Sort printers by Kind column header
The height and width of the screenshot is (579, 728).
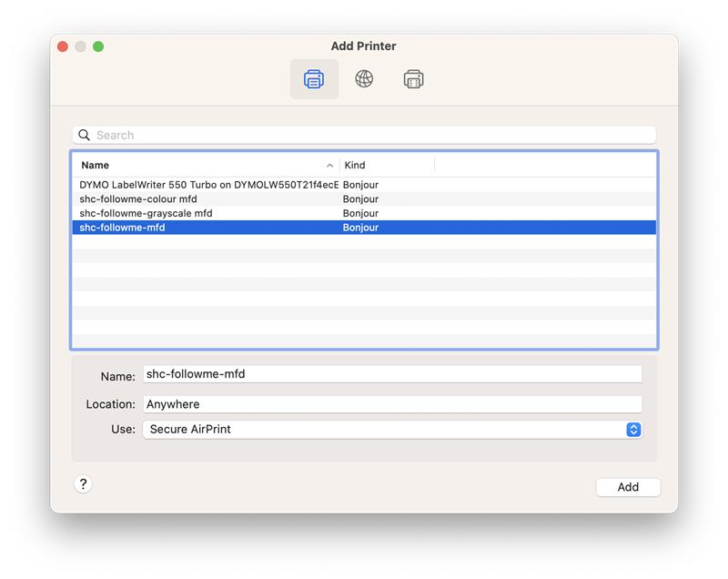pyautogui.click(x=382, y=165)
